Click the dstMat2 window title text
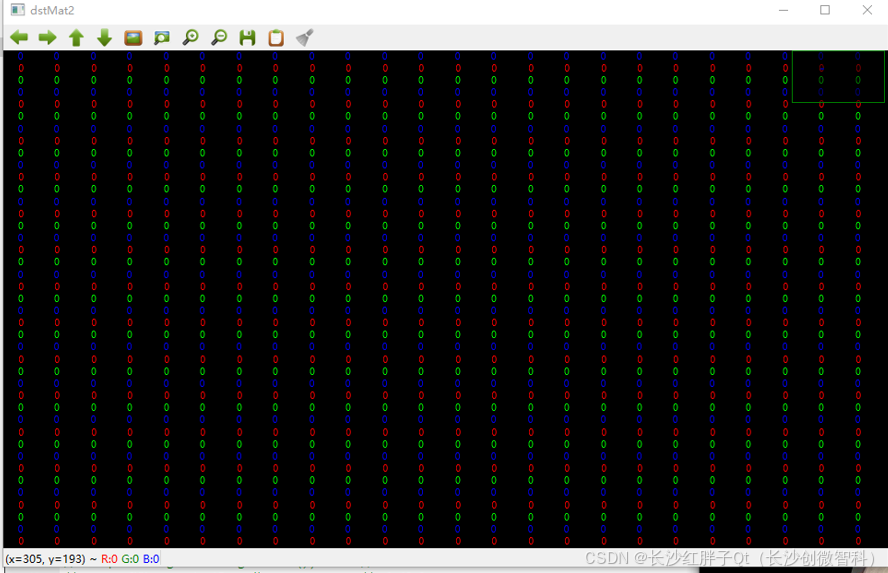The image size is (888, 573). click(52, 10)
